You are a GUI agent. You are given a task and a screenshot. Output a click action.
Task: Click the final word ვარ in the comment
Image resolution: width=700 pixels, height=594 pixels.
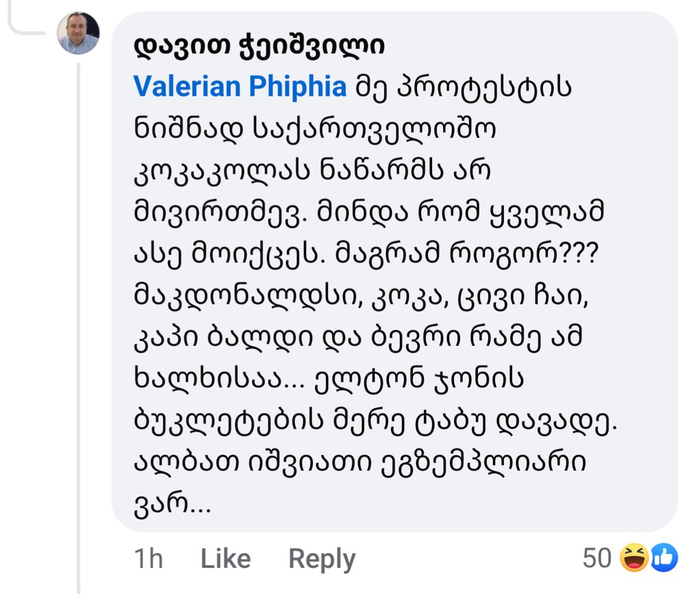[157, 506]
